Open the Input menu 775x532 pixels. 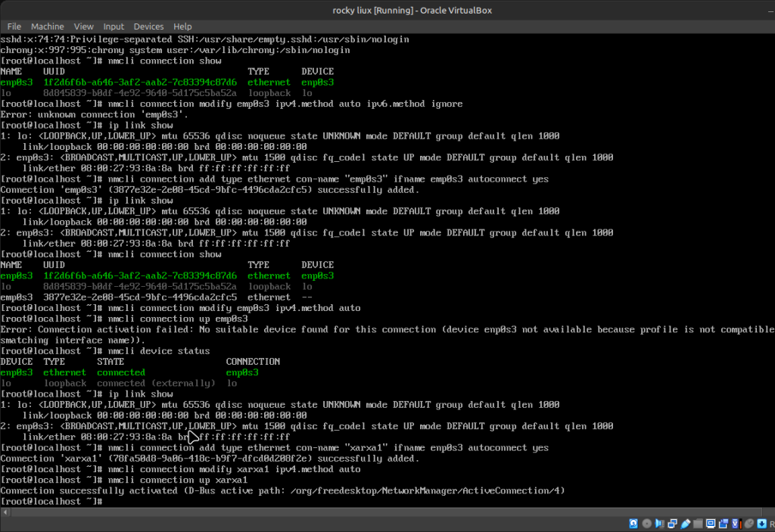coord(114,26)
